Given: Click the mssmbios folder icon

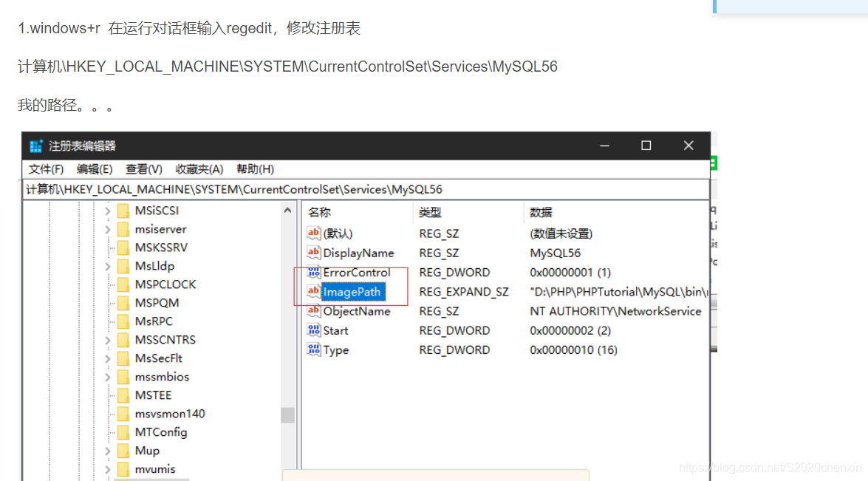Looking at the screenshot, I should pos(123,377).
